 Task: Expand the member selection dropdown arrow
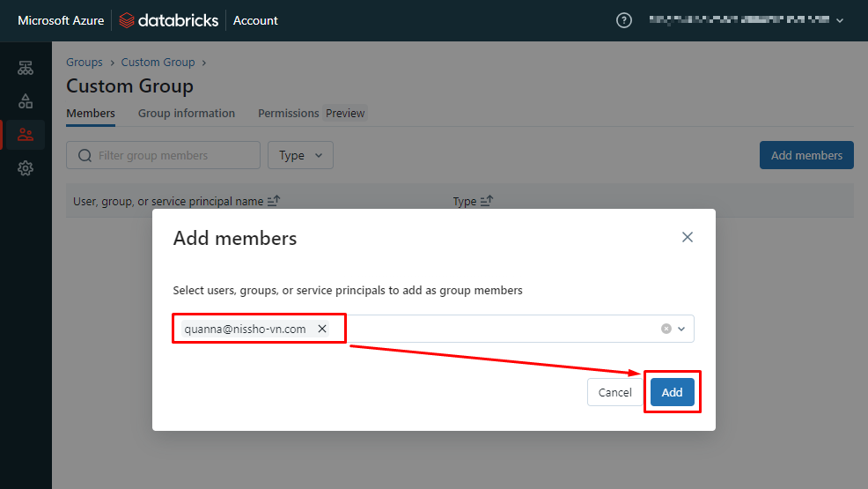tap(681, 329)
